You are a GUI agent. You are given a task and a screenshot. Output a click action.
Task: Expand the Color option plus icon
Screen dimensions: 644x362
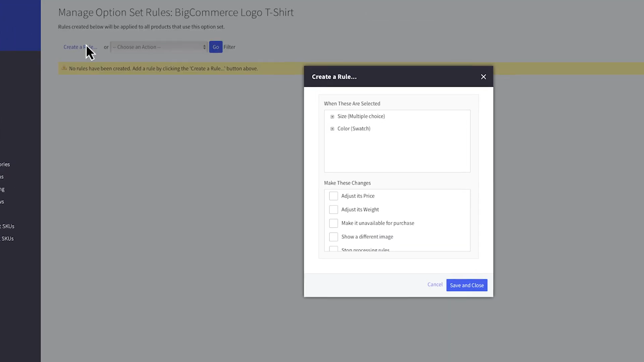coord(332,129)
